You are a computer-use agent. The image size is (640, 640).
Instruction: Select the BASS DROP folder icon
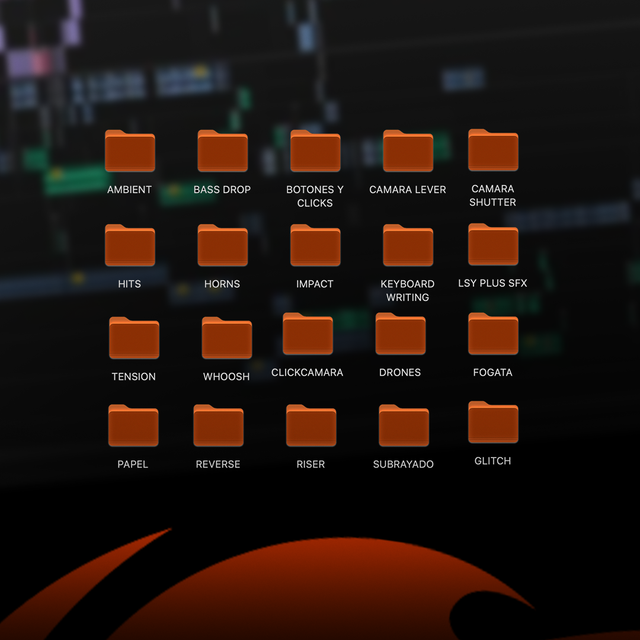pos(222,152)
